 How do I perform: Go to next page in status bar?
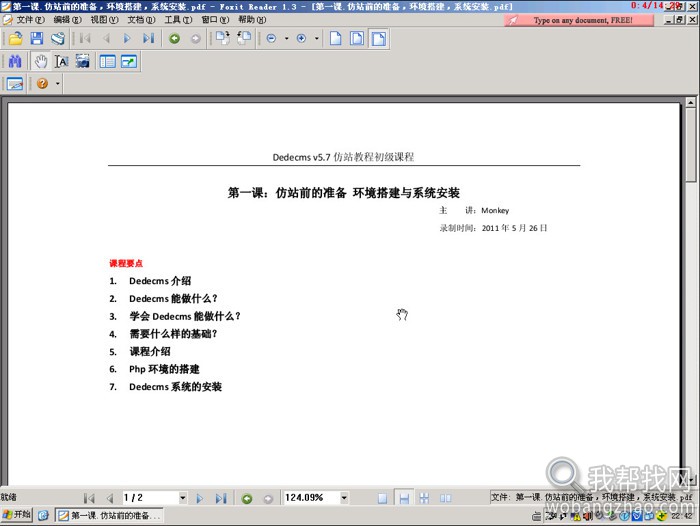pos(200,498)
